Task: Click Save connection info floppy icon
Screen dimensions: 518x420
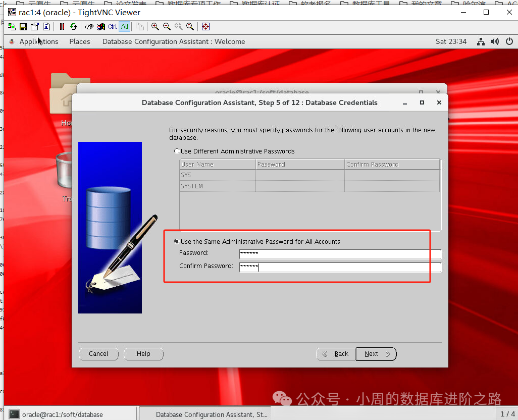Action: pyautogui.click(x=23, y=27)
